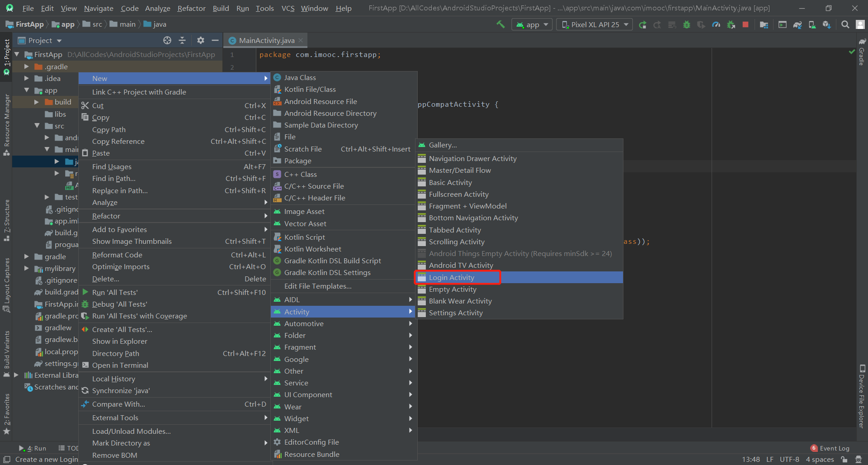
Task: Click the user avatar icon top right
Action: click(x=860, y=25)
